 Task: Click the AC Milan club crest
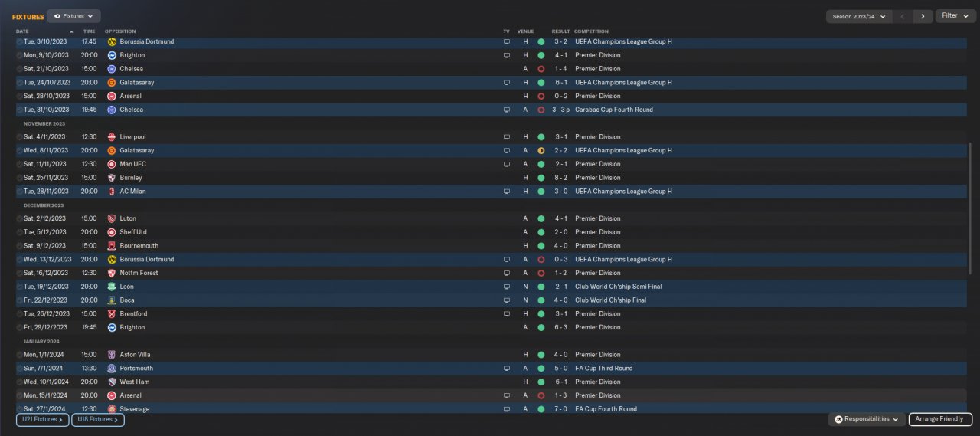click(112, 192)
